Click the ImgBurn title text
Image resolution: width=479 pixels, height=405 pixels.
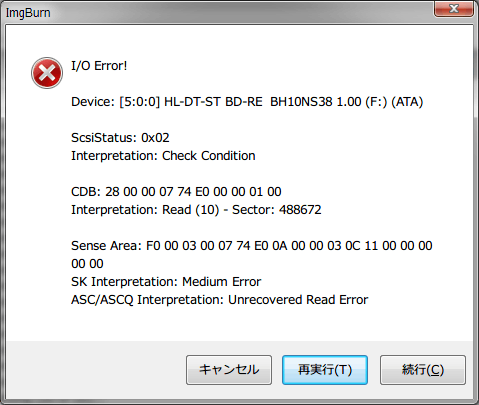(x=28, y=13)
